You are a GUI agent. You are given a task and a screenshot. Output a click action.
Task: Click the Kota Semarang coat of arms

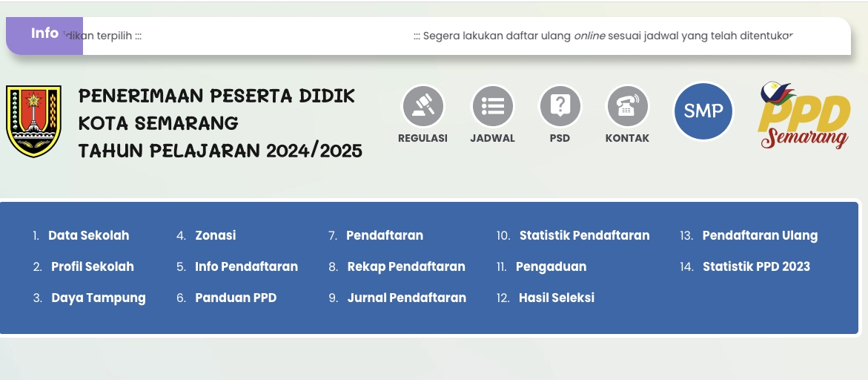(x=33, y=121)
